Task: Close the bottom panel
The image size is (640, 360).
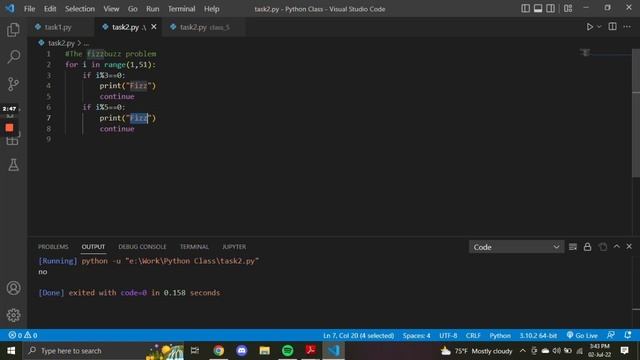Action: (629, 247)
